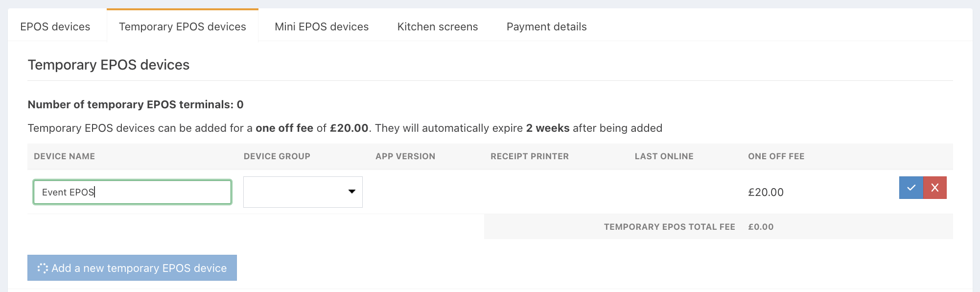Open the Payment details tab
Image resolution: width=980 pixels, height=292 pixels.
tap(547, 26)
